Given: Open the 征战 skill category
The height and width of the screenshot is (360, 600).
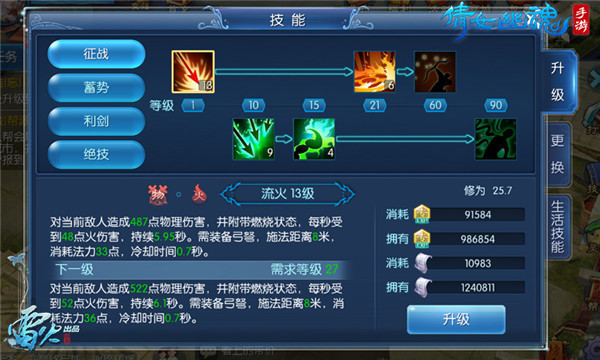Looking at the screenshot, I should click(96, 54).
